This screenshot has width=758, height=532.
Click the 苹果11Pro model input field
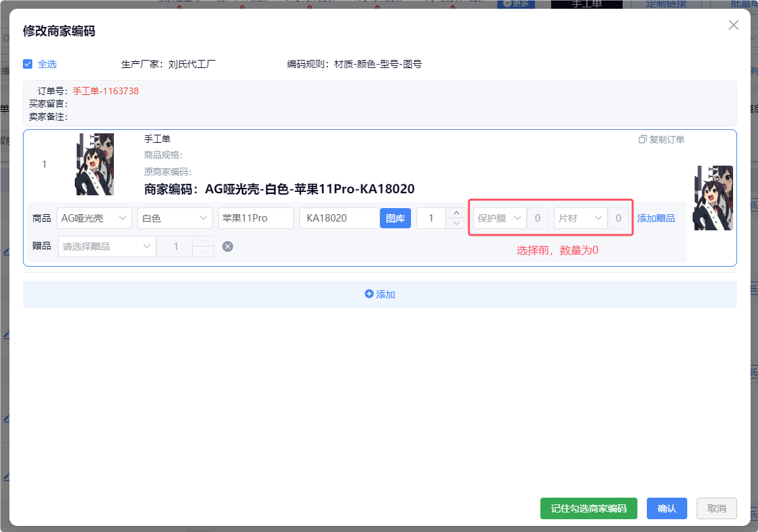pyautogui.click(x=255, y=218)
